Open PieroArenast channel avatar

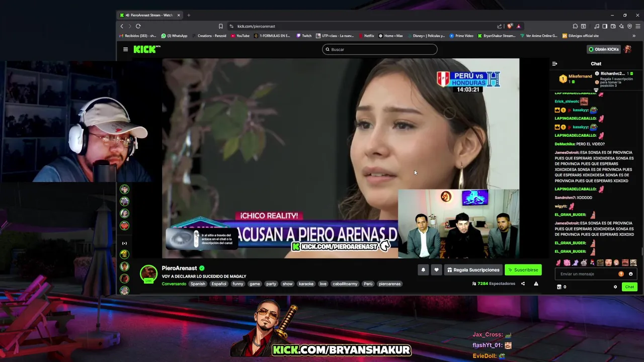click(148, 274)
